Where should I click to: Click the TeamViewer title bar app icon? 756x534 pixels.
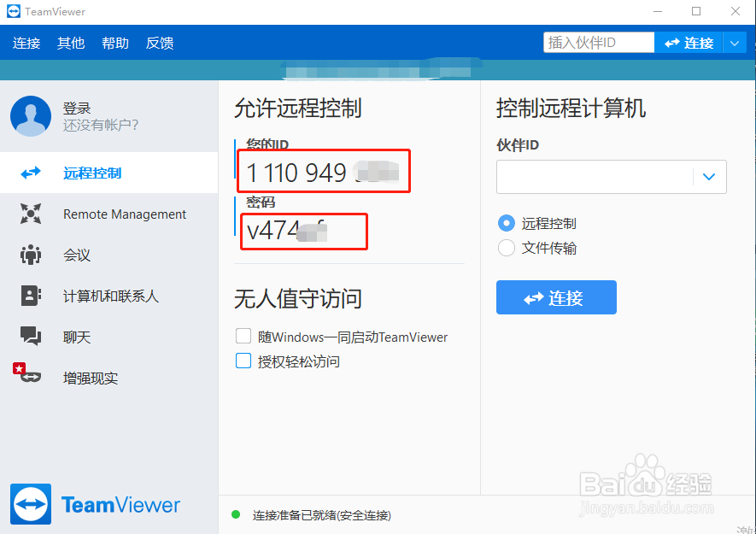click(14, 11)
